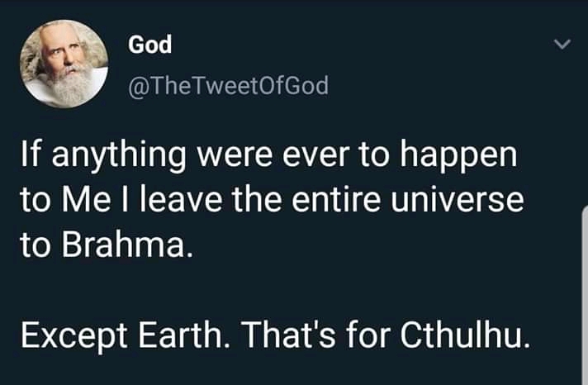Viewport: 588px width, 385px height.
Task: Click God's profile picture avatar
Action: coord(65,64)
